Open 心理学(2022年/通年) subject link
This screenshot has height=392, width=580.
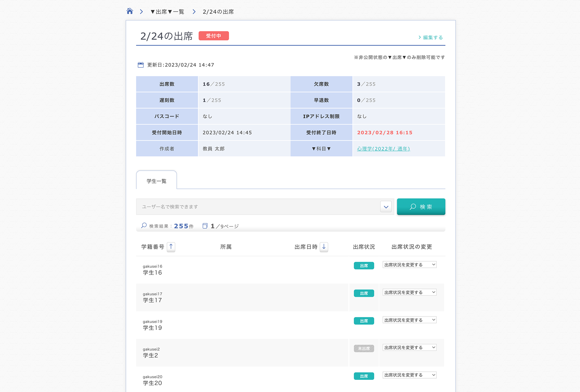pos(383,149)
